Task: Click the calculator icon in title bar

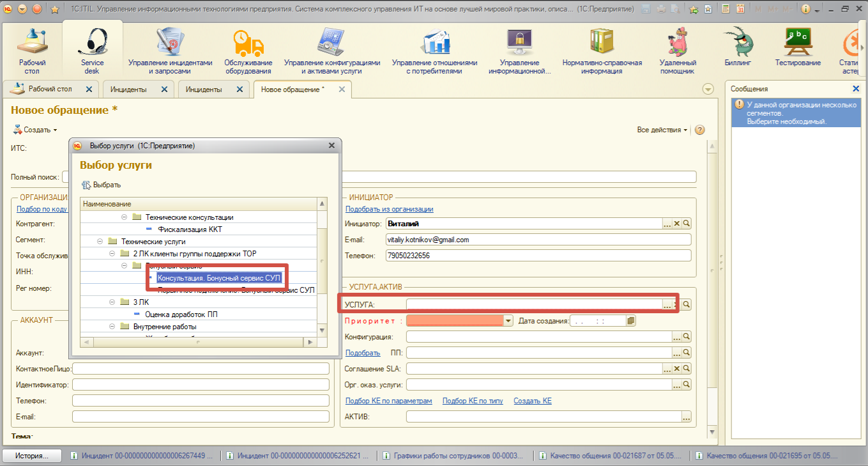Action: [x=726, y=9]
